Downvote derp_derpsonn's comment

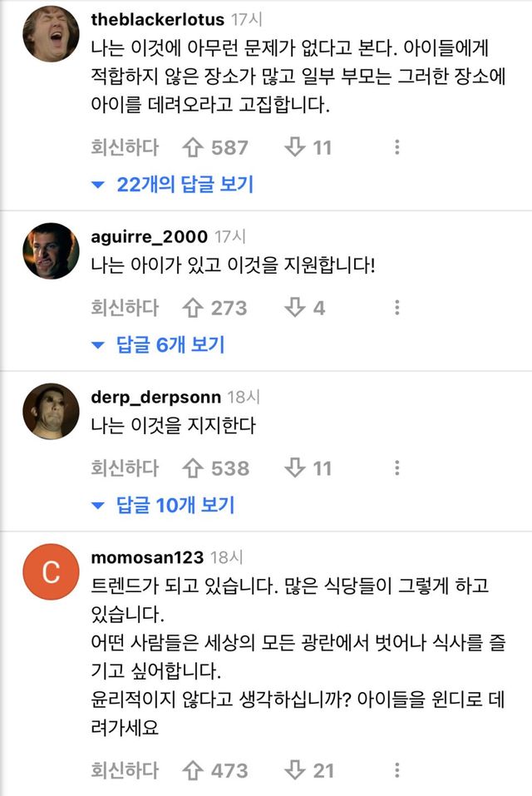click(x=295, y=468)
